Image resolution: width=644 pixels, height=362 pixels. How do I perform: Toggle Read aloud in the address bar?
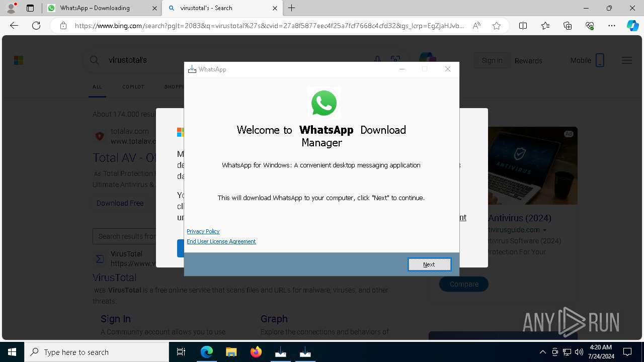click(476, 26)
